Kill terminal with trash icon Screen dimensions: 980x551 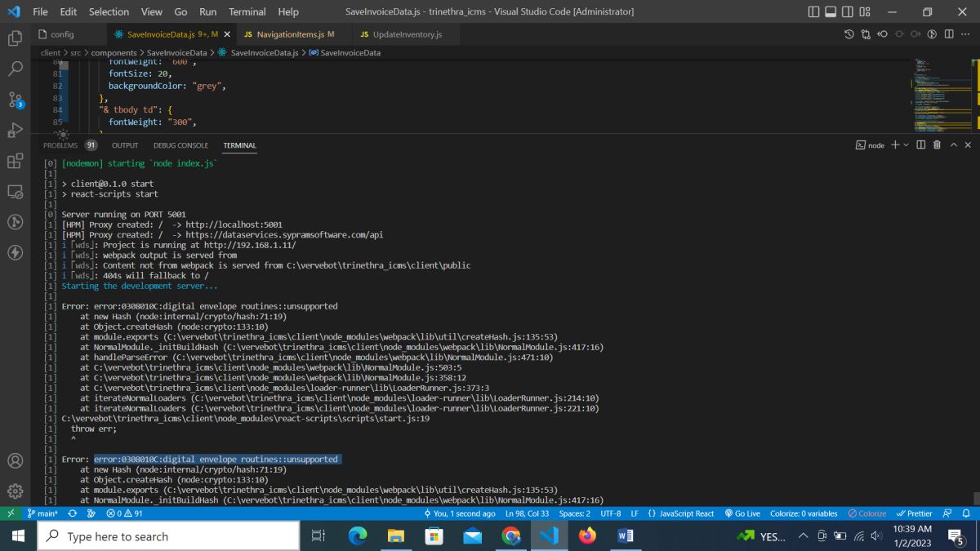point(937,144)
